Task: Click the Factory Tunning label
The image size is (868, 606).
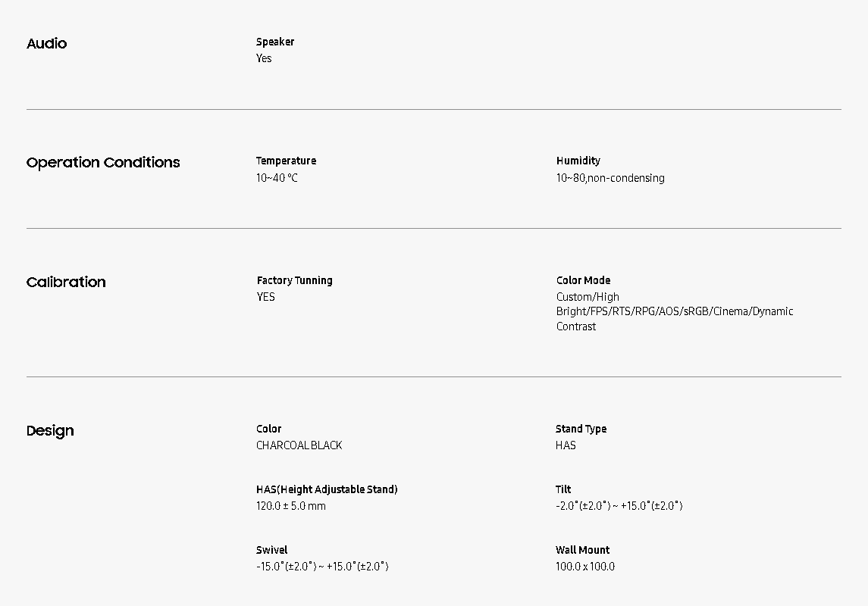Action: (x=294, y=280)
